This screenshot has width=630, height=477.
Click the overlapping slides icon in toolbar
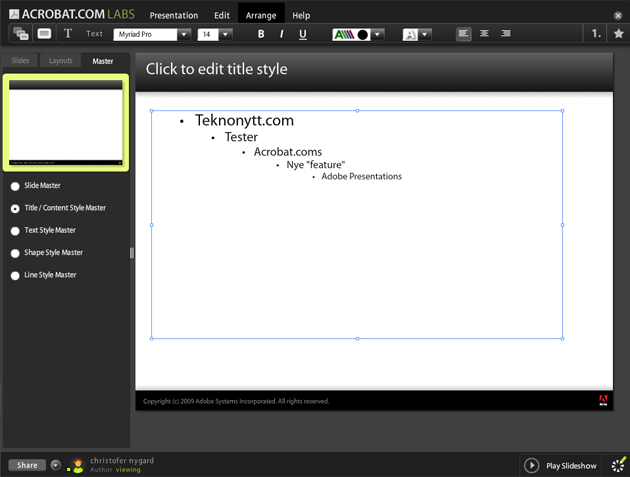pyautogui.click(x=20, y=34)
